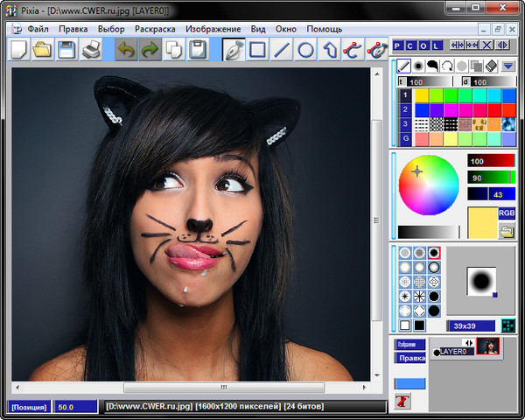
Task: Select the straight line tool
Action: 282,50
